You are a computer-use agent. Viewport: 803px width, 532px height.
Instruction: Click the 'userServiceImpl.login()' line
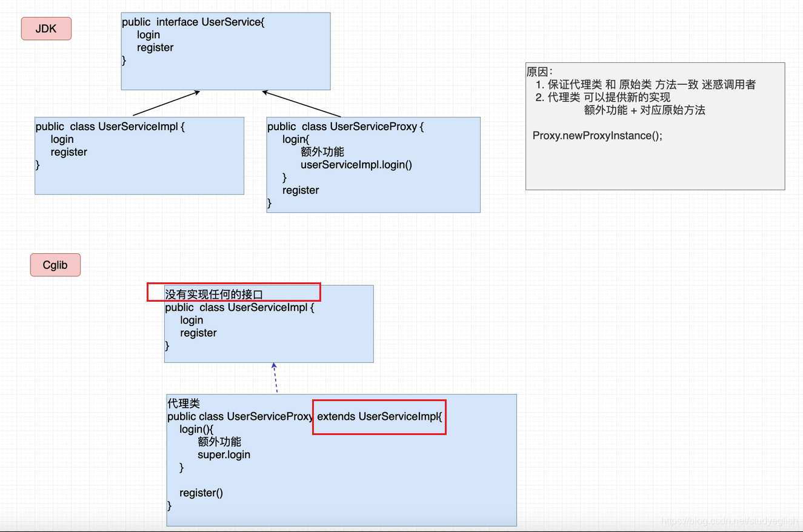356,165
